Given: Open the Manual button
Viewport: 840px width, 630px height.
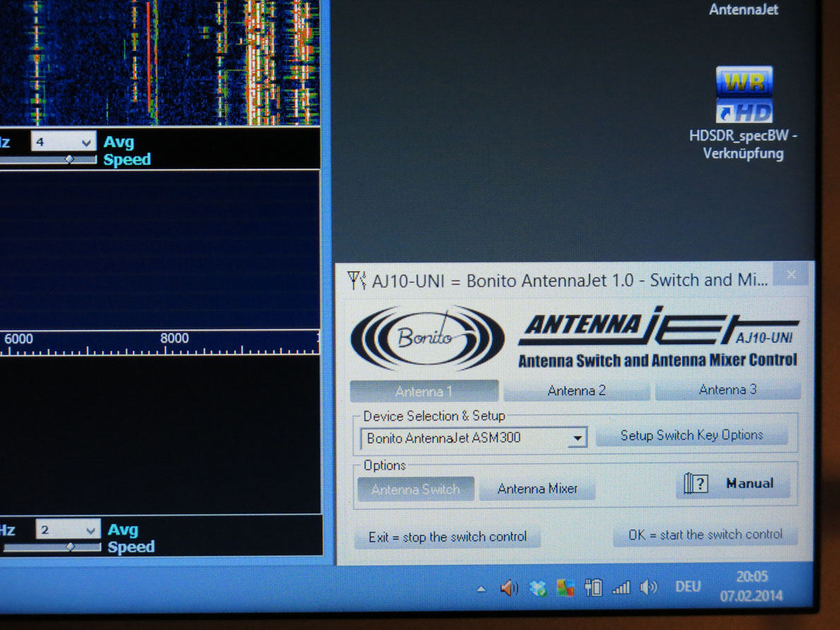Looking at the screenshot, I should 733,483.
